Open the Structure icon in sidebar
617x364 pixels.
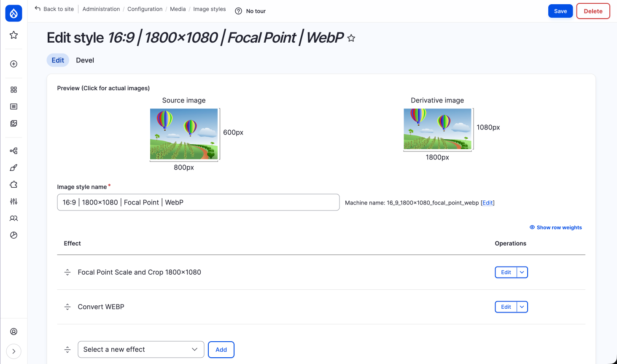click(x=13, y=151)
